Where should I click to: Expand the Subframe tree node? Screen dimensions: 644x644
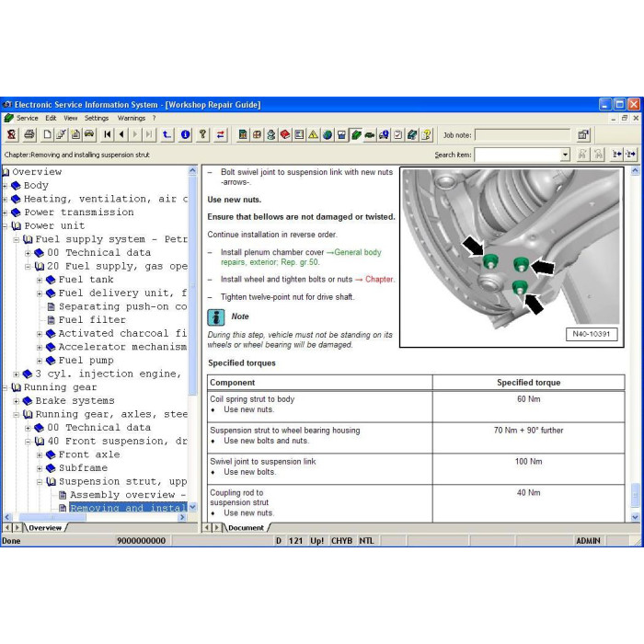click(x=40, y=468)
